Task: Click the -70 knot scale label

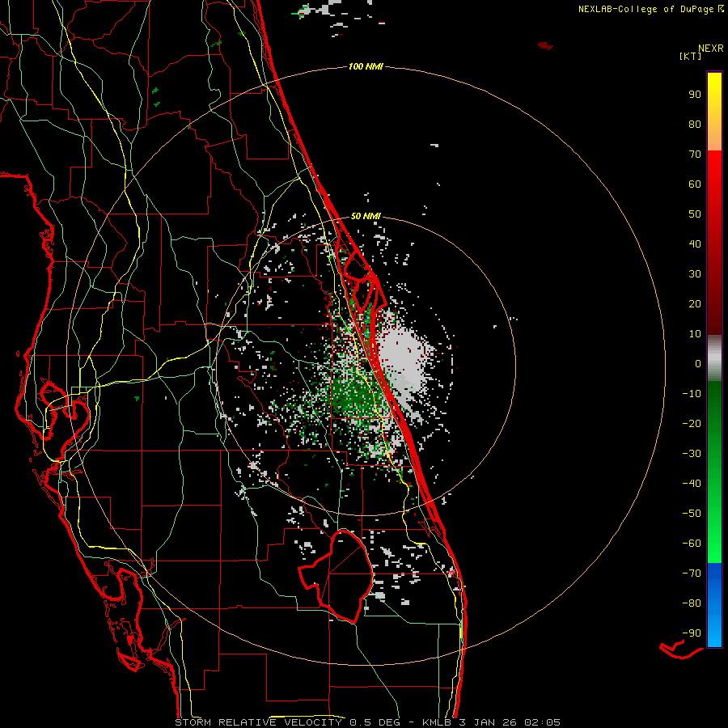Action: (x=692, y=574)
